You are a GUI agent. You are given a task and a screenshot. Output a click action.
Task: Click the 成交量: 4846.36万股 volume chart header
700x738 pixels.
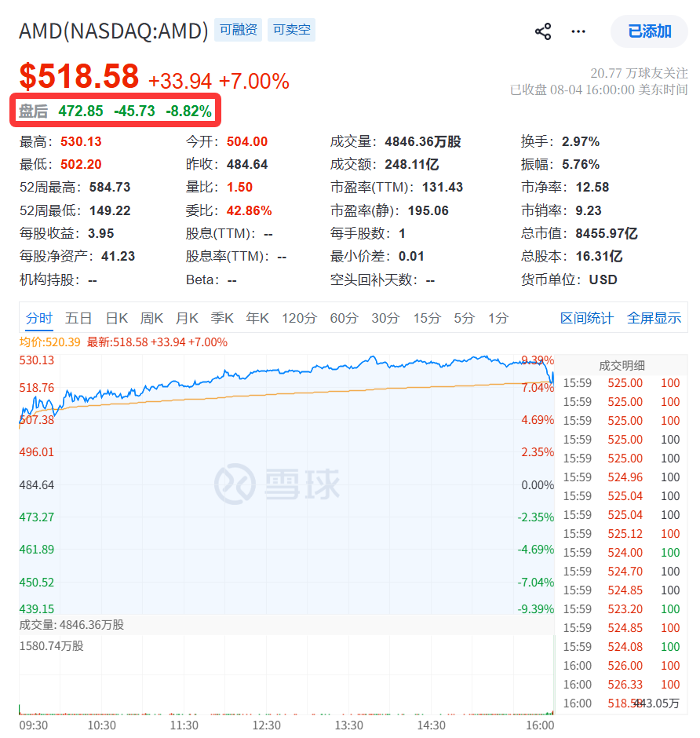pyautogui.click(x=71, y=625)
